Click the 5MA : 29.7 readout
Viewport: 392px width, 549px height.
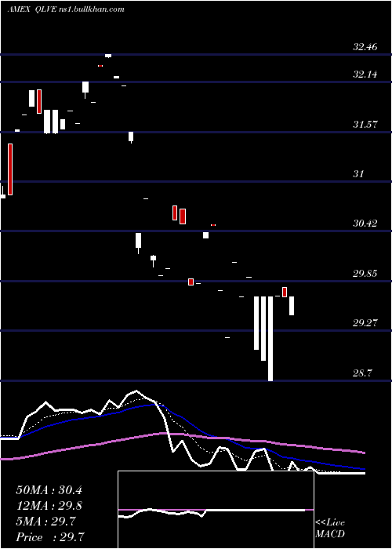coord(45,522)
